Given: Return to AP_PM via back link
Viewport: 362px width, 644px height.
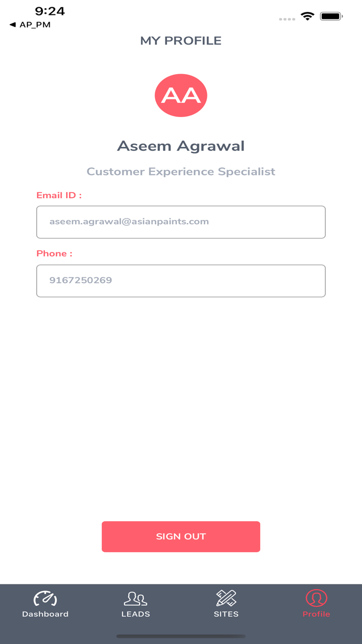Looking at the screenshot, I should pos(29,24).
